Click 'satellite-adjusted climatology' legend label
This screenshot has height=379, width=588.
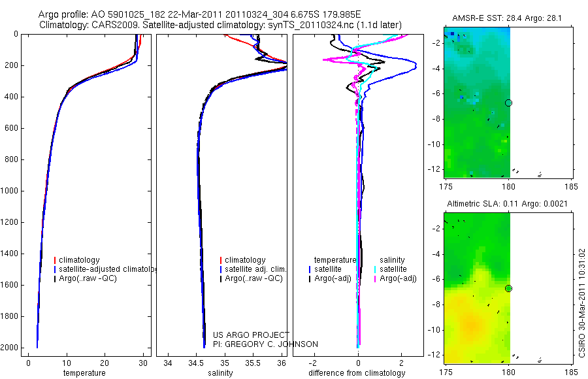(108, 269)
